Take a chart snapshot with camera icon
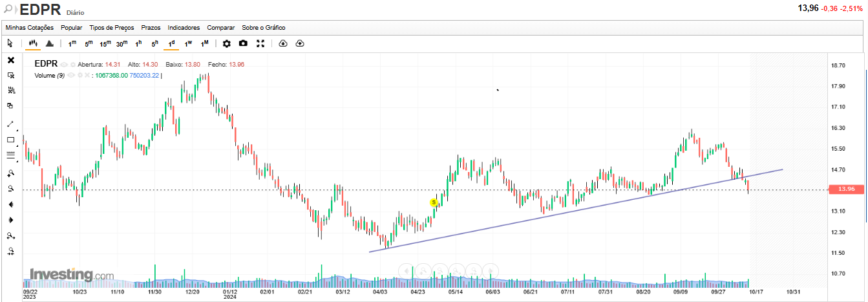 point(243,43)
